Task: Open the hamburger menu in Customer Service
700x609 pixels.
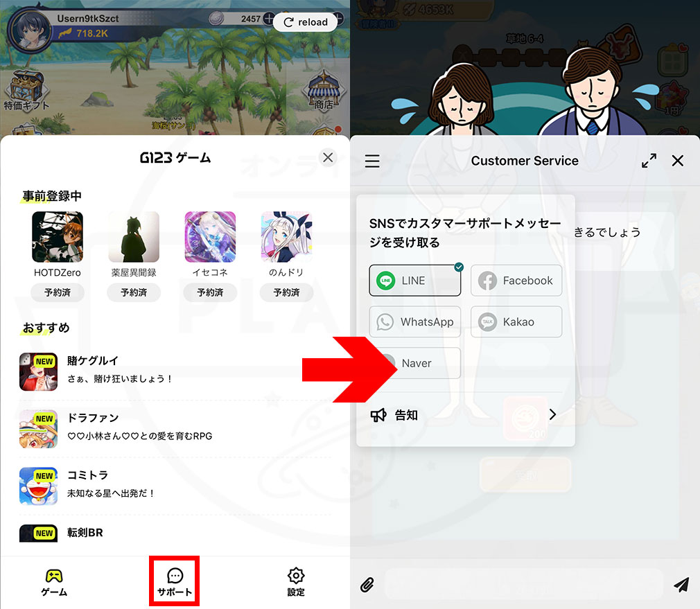Action: [x=372, y=161]
